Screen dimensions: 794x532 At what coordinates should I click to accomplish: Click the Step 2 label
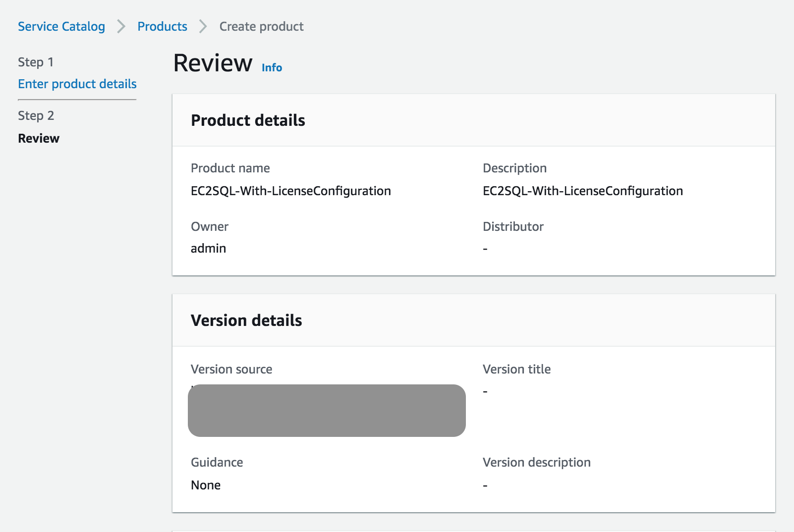36,115
